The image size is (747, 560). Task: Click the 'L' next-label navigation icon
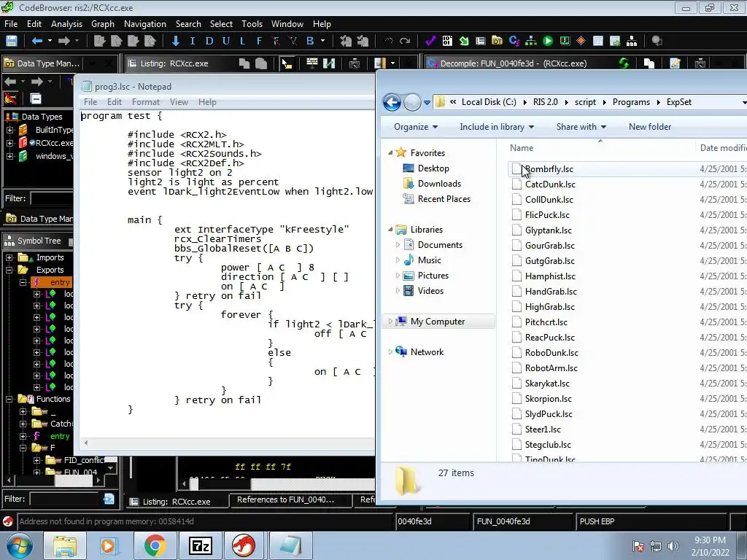pos(242,41)
